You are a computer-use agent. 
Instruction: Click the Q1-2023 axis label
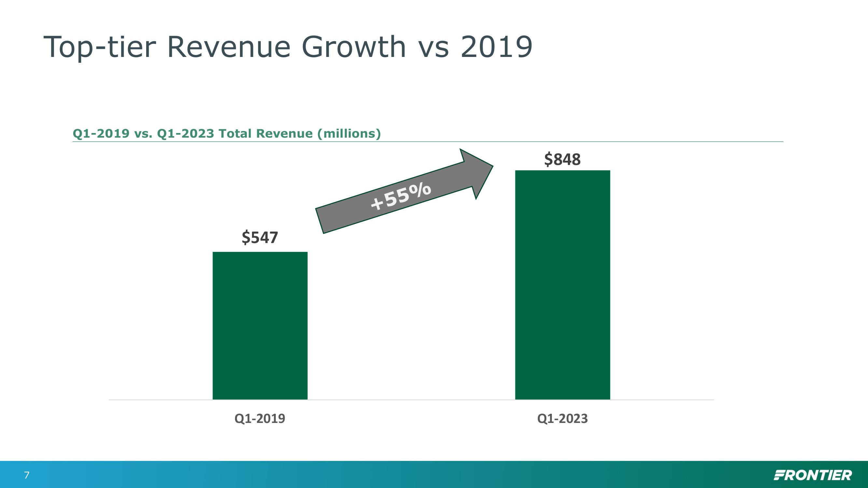point(562,419)
